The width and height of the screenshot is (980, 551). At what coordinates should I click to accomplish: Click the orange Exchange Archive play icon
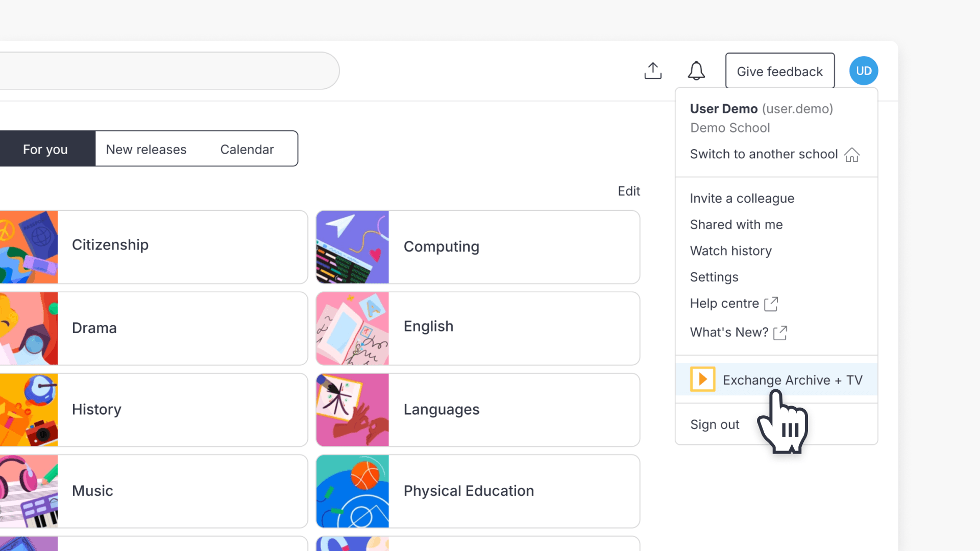click(x=702, y=380)
